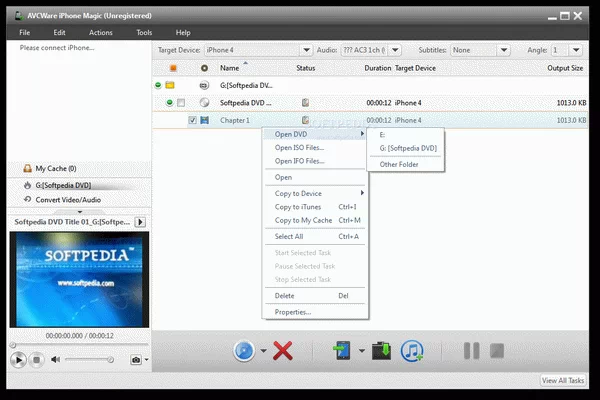
Task: Choose Other Folder in the submenu
Action: click(400, 164)
